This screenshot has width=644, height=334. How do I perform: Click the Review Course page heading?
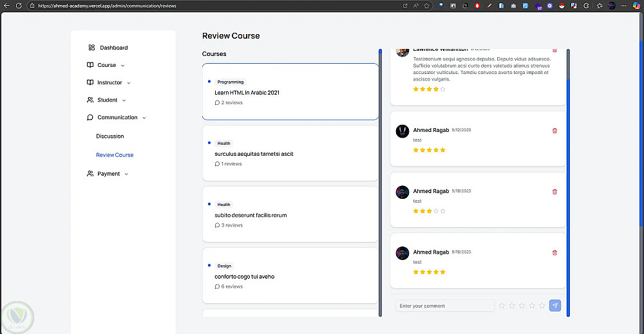click(231, 35)
